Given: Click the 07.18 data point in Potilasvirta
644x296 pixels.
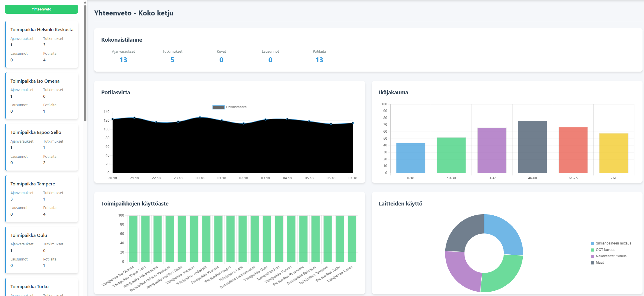Looking at the screenshot, I should 353,123.
